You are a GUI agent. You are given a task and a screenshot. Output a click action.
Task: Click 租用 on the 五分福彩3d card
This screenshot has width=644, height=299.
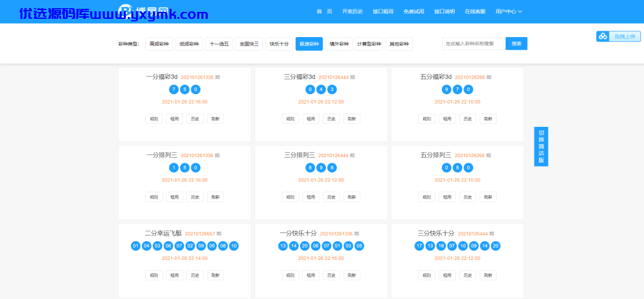(447, 119)
